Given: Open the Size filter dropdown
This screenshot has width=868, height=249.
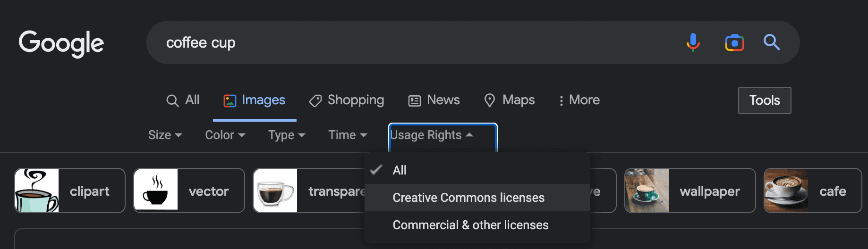Looking at the screenshot, I should click(x=165, y=135).
